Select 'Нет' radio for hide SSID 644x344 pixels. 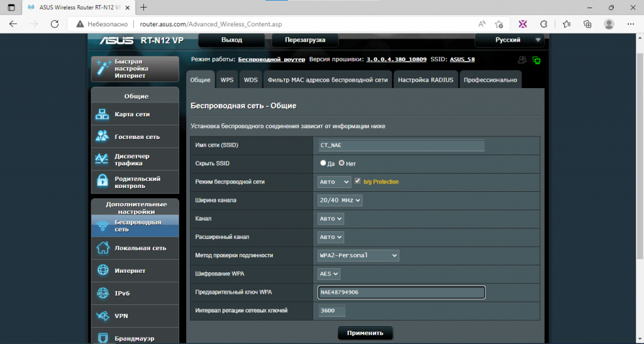coord(341,163)
